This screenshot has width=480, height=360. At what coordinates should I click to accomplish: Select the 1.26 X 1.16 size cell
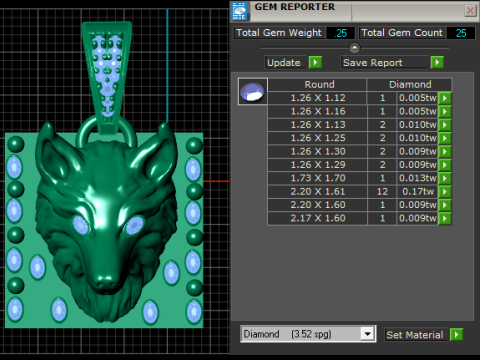tap(317, 111)
